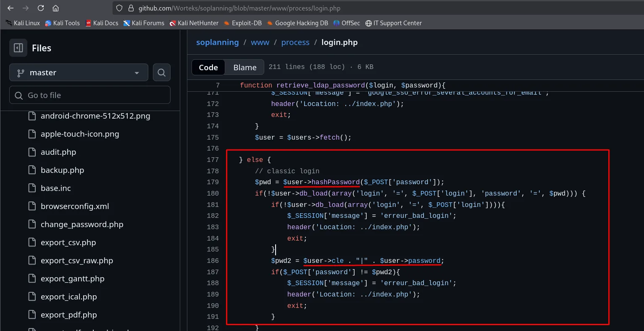
Task: Click the file icon beside browserconfig.xml
Action: coord(32,206)
